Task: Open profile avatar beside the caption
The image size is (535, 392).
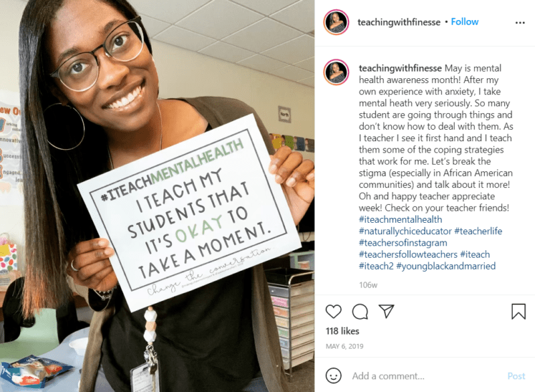Action: coord(336,72)
